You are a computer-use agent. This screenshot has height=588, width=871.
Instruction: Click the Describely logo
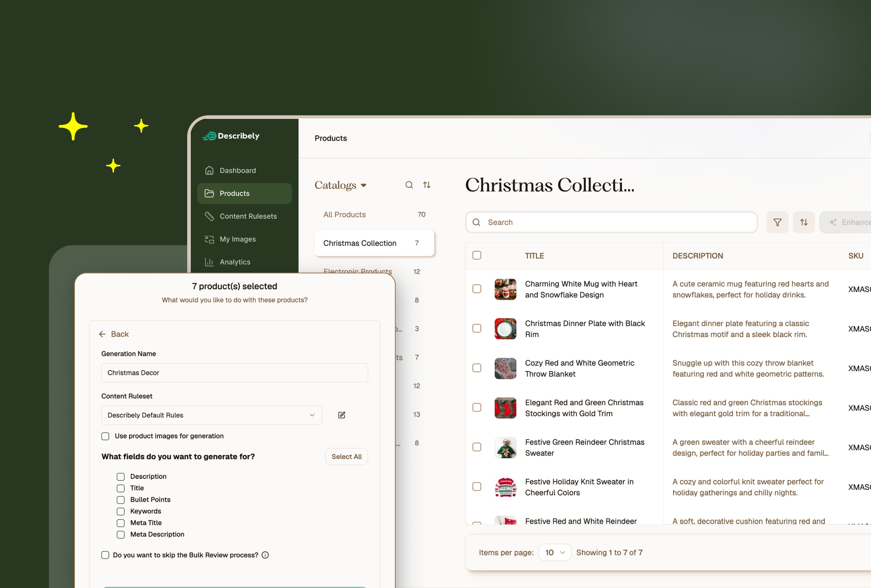[231, 136]
